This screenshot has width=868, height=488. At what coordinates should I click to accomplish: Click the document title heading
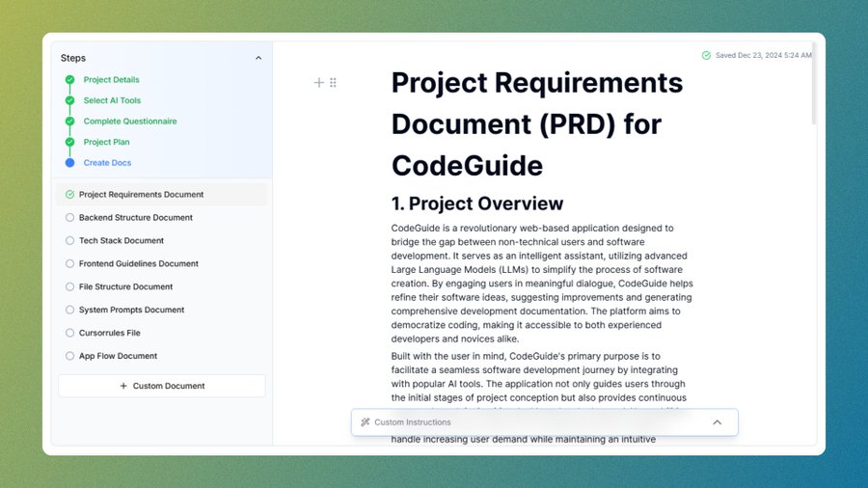tap(537, 124)
